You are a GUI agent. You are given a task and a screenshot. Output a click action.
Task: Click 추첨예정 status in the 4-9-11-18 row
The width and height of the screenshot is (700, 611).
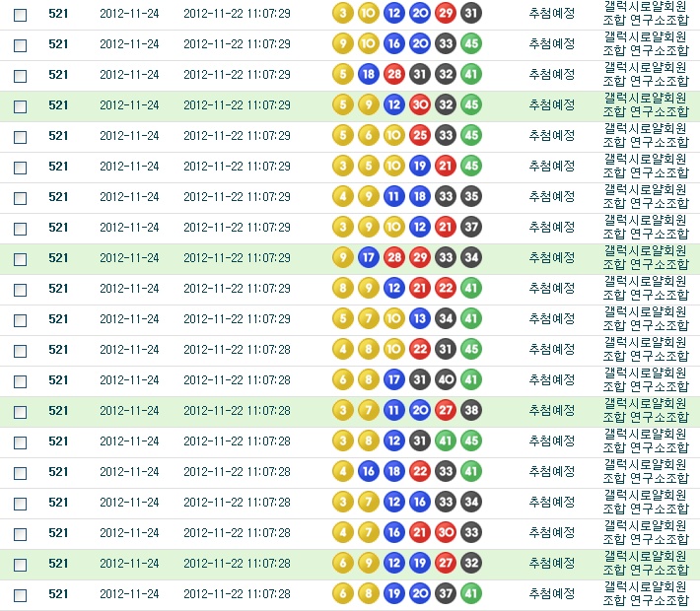click(551, 197)
